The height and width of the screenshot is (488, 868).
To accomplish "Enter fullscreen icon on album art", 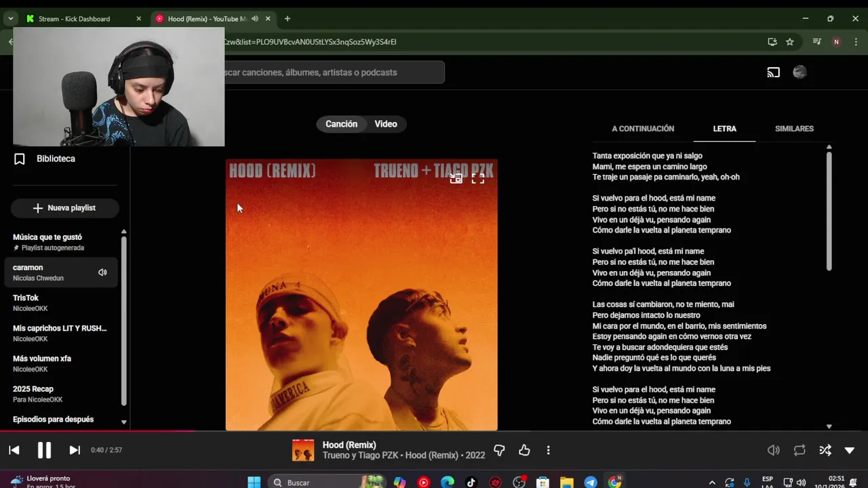I will point(478,178).
